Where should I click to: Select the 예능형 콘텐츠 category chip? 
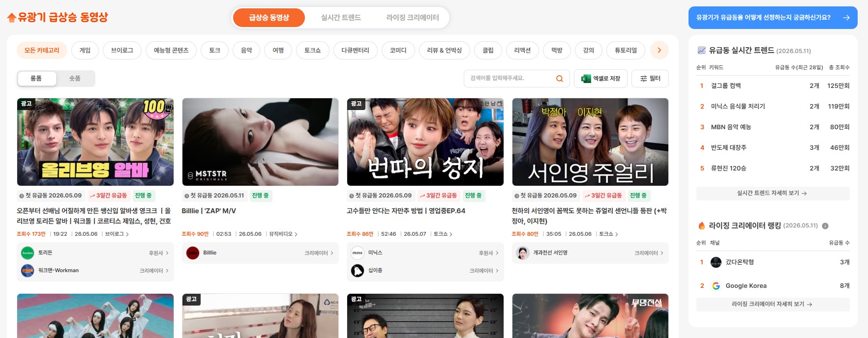tap(171, 50)
